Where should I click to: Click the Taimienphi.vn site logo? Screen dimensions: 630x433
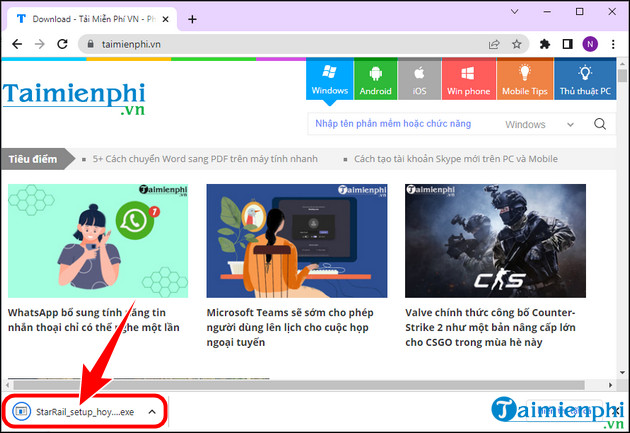coord(74,98)
